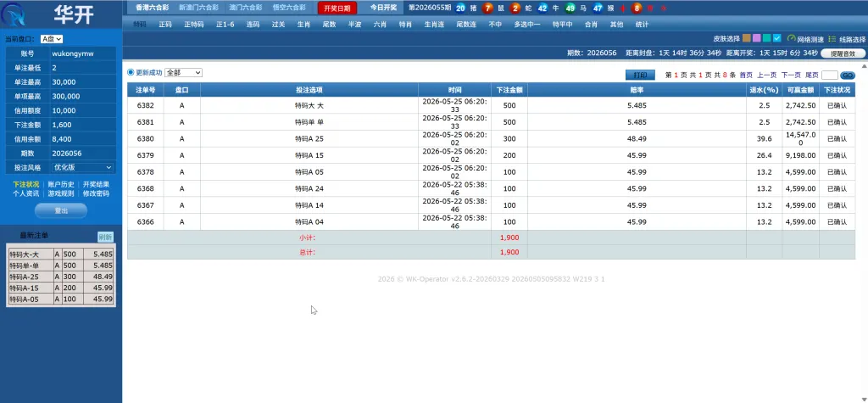Switch to 悟空六合彩 tab
Viewport: 868px width, 403px height.
tap(289, 8)
